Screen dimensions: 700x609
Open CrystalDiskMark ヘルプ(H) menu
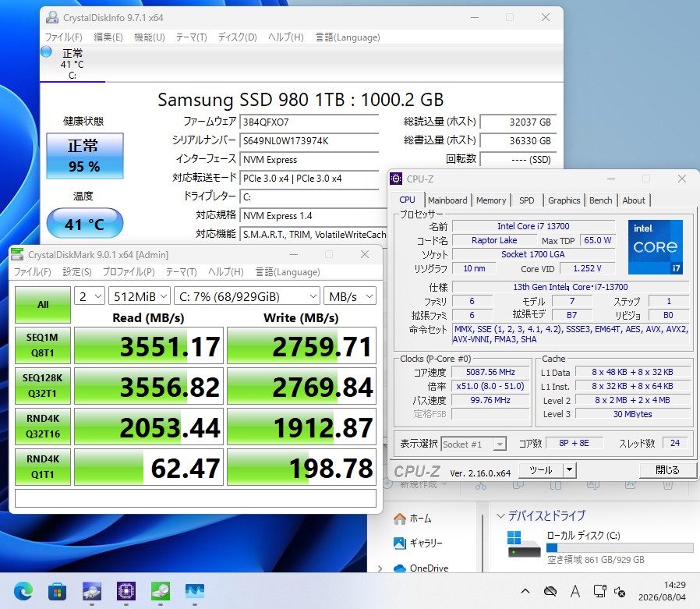point(226,272)
